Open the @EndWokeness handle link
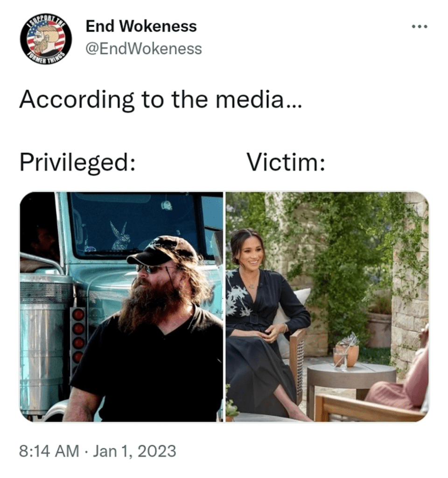The width and height of the screenshot is (448, 478). tap(144, 49)
